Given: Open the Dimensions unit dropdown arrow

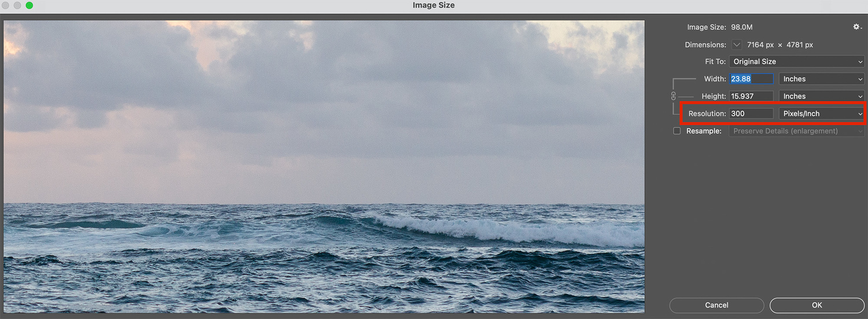Looking at the screenshot, I should (737, 44).
